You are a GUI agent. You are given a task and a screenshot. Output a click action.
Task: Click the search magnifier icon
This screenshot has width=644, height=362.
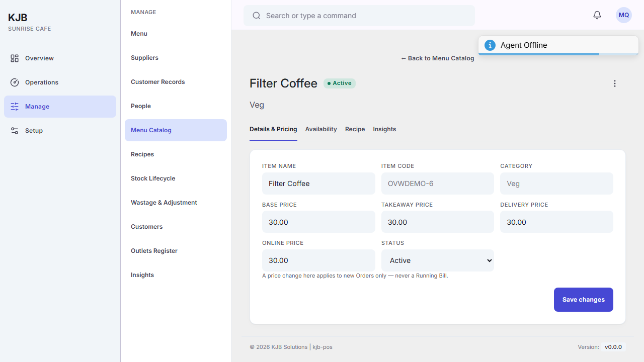257,16
